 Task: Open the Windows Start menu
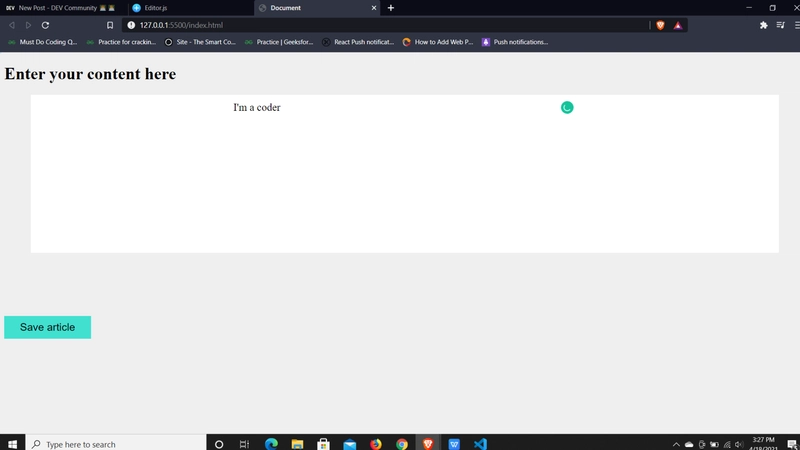[12, 444]
